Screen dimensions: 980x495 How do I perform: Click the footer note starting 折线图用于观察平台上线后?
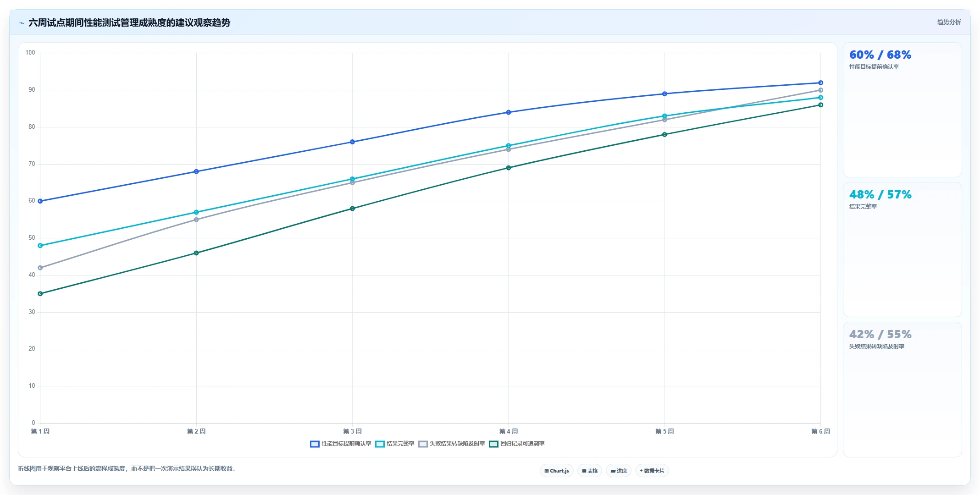click(127, 468)
